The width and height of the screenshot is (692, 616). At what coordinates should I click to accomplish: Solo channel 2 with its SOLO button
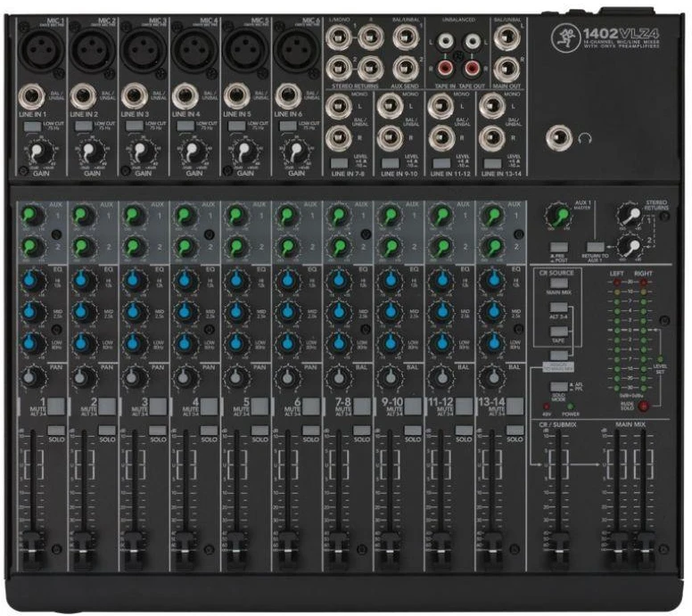point(107,431)
